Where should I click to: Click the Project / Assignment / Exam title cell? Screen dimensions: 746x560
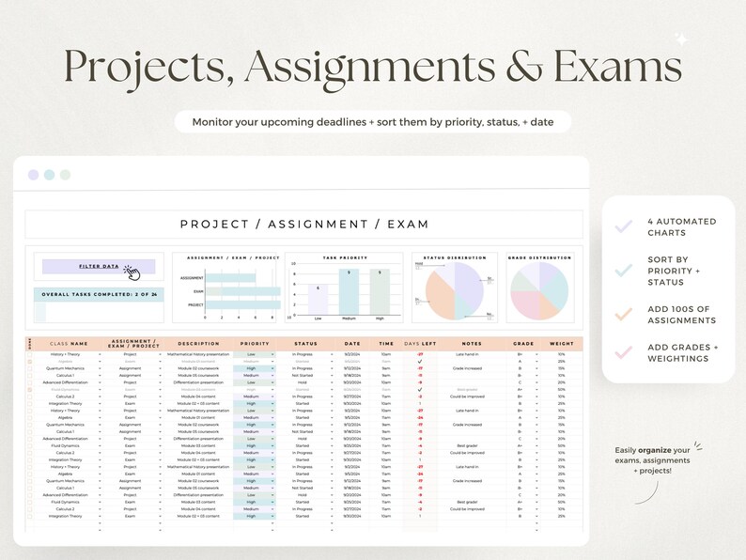[304, 225]
